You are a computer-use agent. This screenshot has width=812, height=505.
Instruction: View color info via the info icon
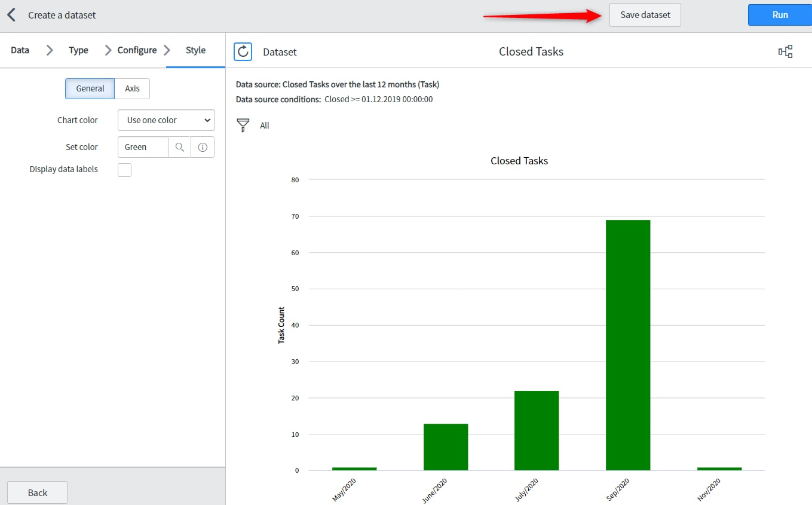tap(202, 146)
